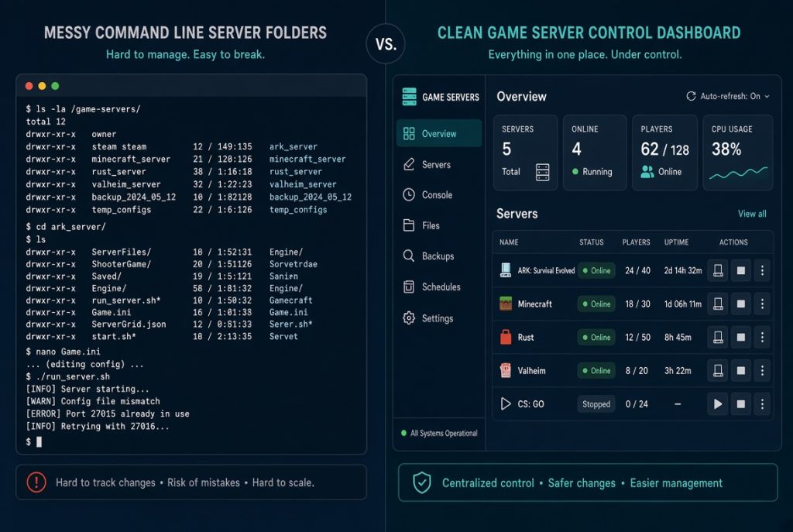The width and height of the screenshot is (793, 532).
Task: Open more options for Rust row
Action: point(762,338)
